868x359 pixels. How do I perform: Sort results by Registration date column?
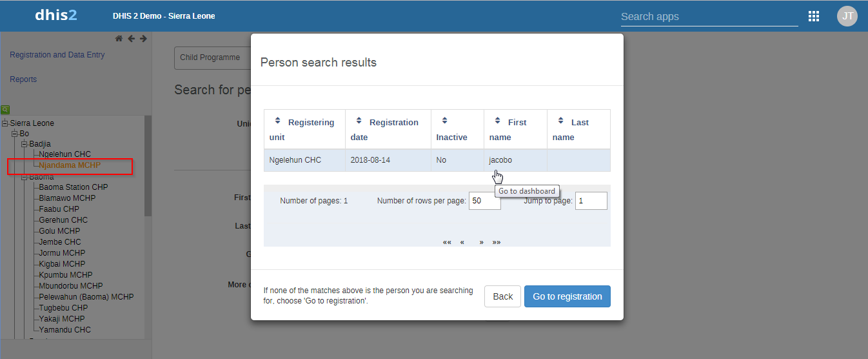coord(359,121)
